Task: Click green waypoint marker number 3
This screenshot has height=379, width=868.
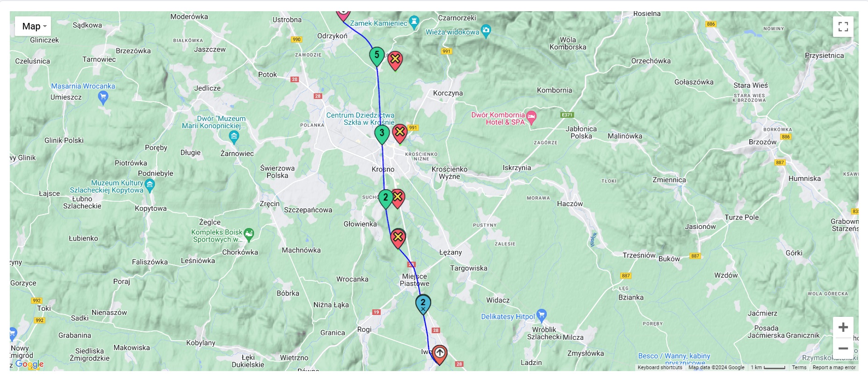Action: coord(382,134)
